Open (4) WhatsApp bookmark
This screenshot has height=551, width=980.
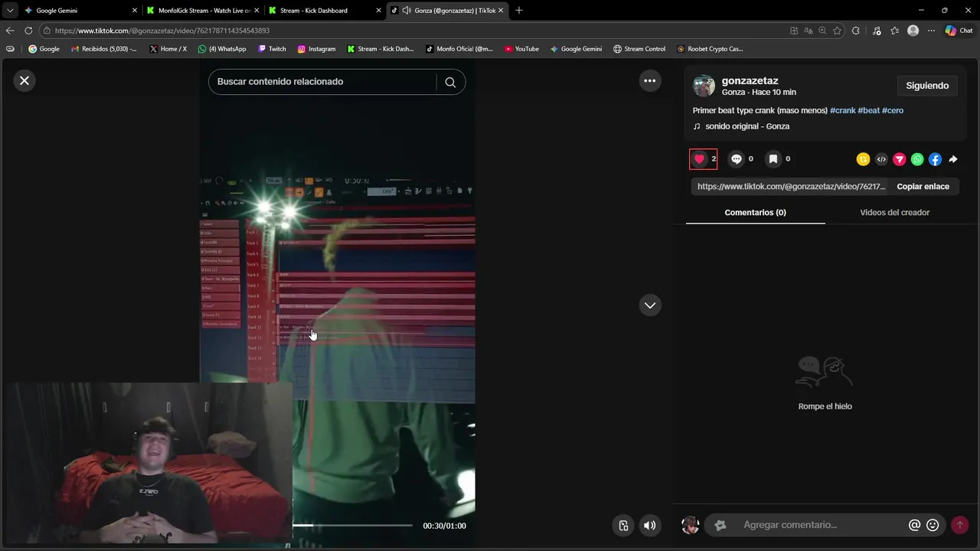[x=222, y=49]
